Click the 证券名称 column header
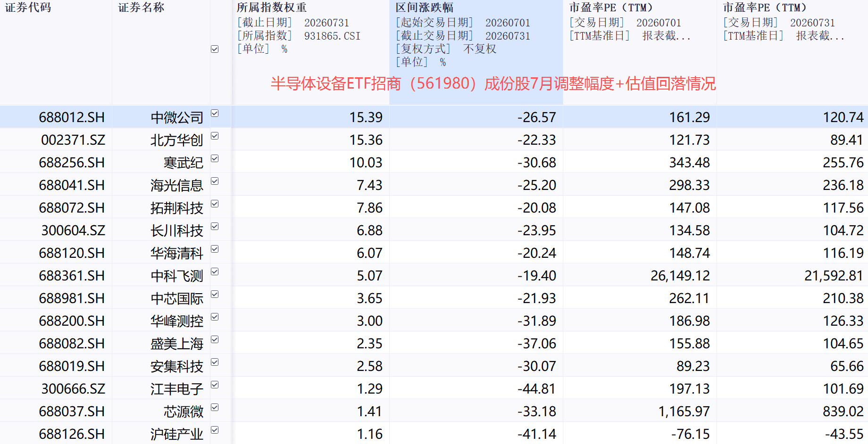868x444 pixels. point(141,8)
